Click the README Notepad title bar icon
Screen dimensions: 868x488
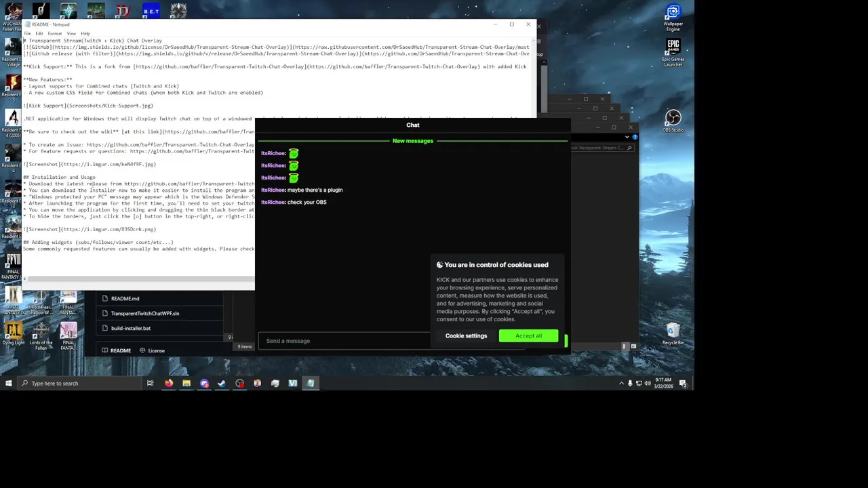[26, 24]
